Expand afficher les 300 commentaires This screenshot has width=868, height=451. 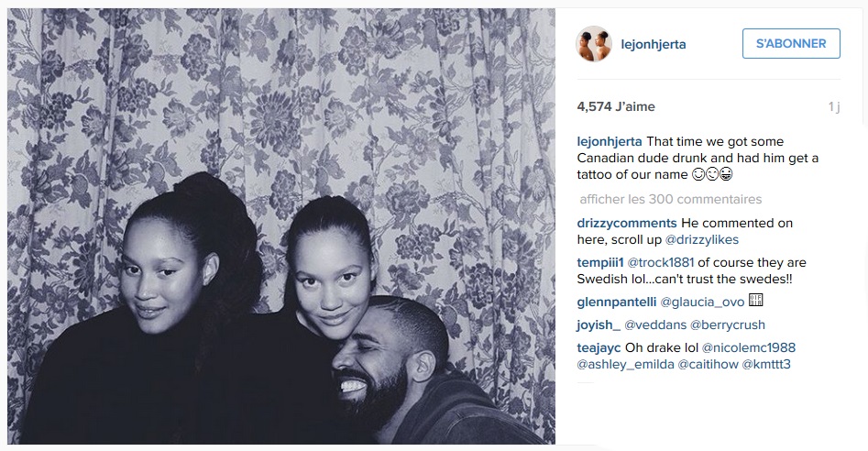click(670, 199)
